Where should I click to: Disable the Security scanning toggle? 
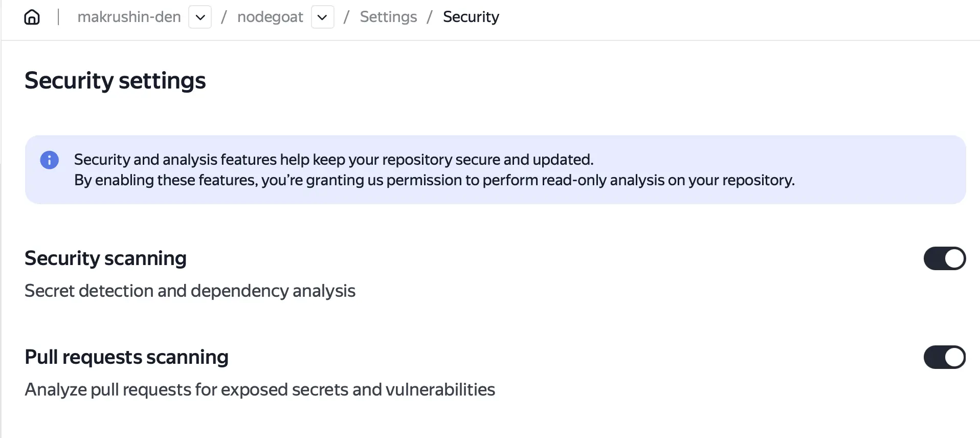tap(944, 258)
